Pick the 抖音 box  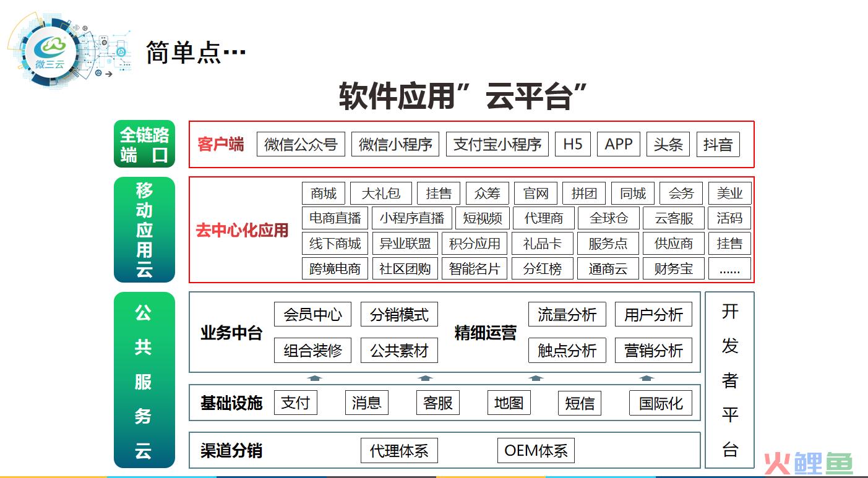718,144
